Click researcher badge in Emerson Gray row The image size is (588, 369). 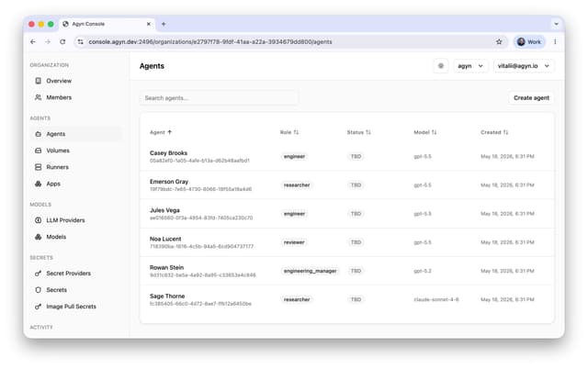(297, 185)
